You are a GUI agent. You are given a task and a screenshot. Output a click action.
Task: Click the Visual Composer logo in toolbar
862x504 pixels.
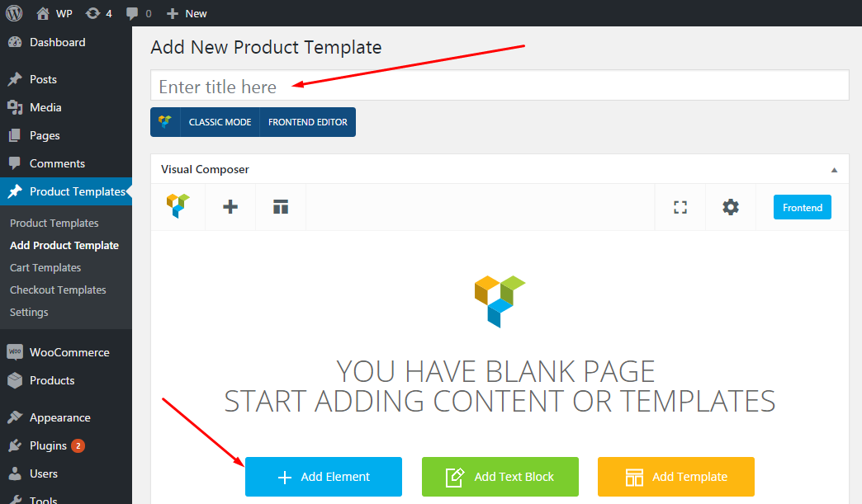(178, 206)
